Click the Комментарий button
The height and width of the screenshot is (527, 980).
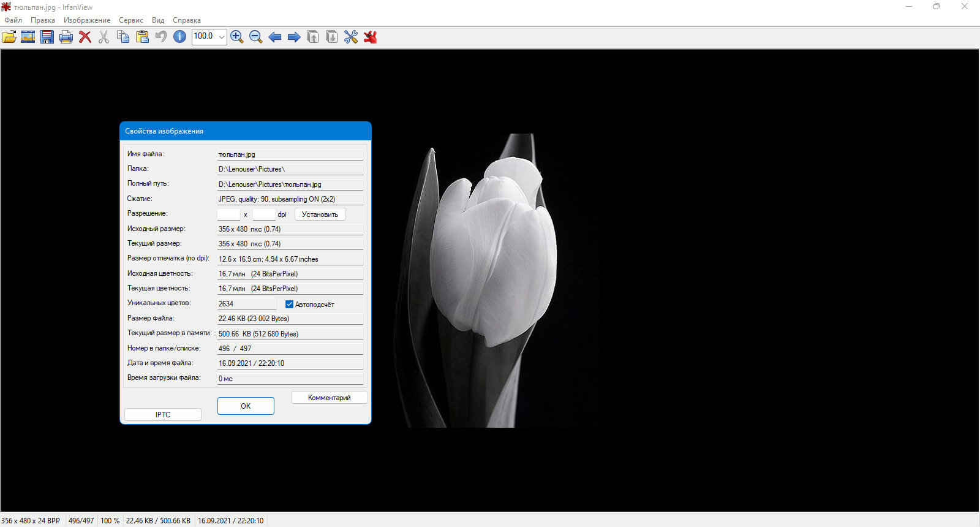[x=329, y=398]
